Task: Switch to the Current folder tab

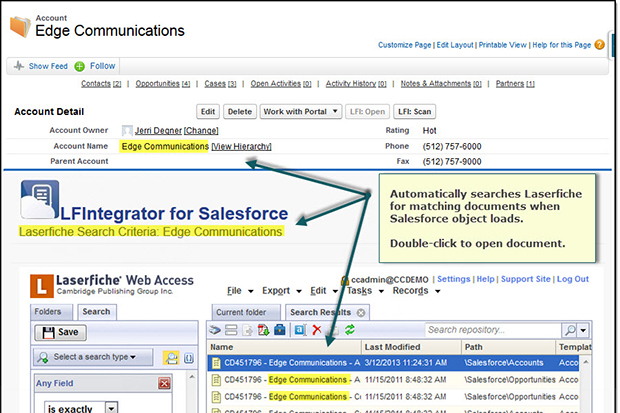Action: (246, 312)
